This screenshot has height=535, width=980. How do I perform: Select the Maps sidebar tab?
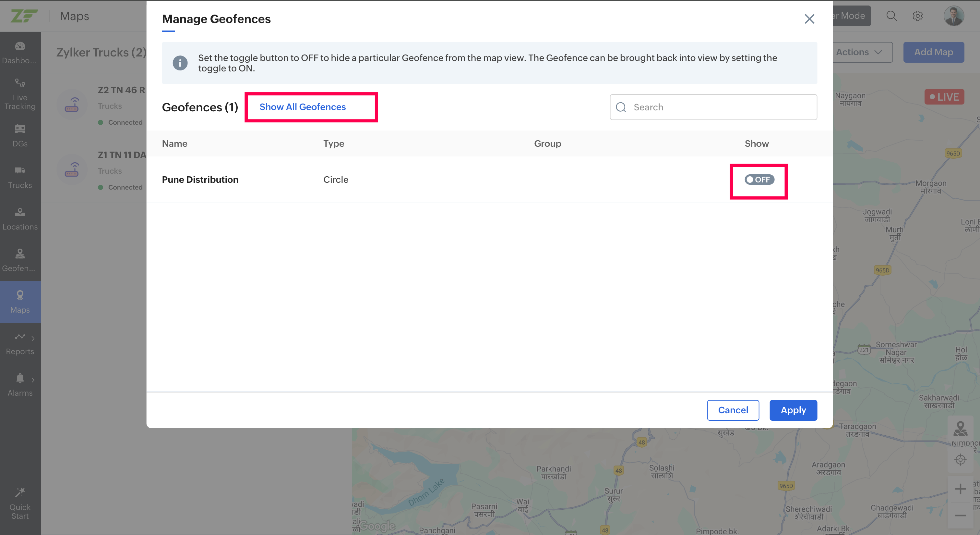point(20,302)
